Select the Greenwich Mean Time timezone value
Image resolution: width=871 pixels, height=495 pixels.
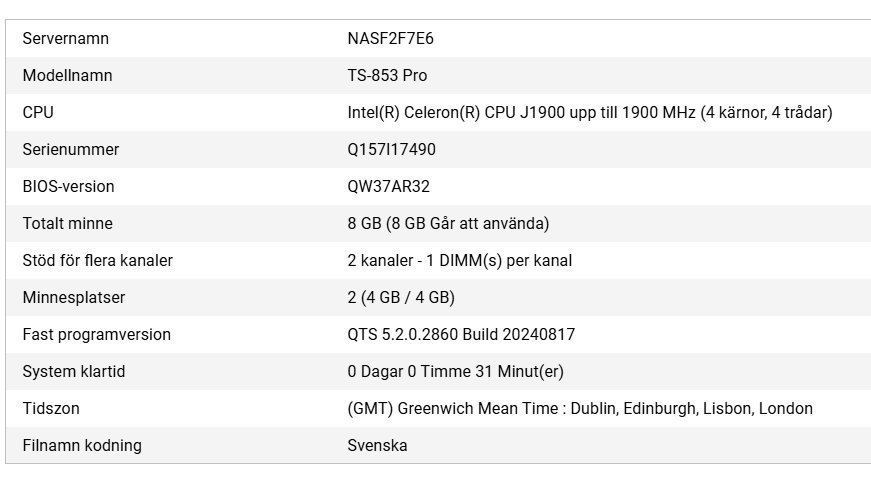tap(579, 409)
